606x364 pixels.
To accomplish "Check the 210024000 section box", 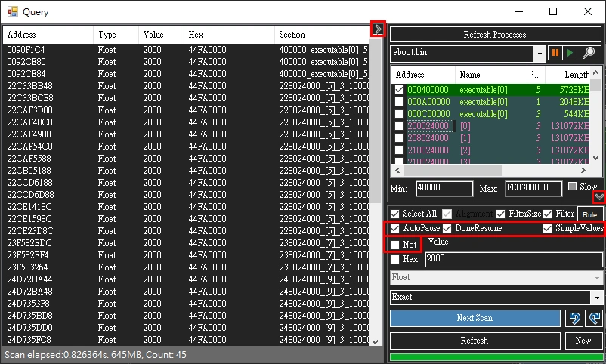I will pyautogui.click(x=399, y=150).
